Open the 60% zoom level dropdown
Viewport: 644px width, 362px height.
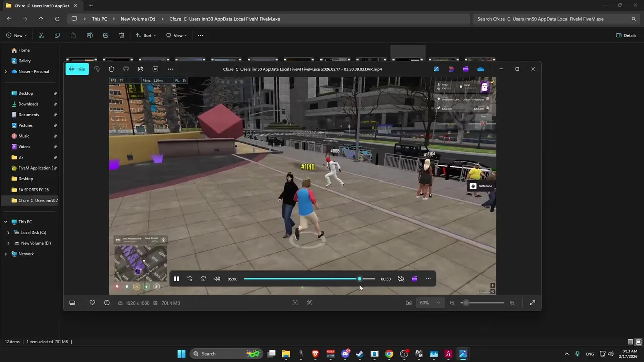(430, 303)
